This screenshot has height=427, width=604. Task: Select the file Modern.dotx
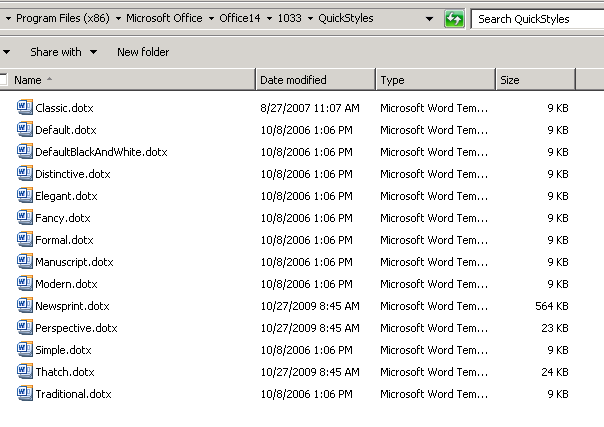click(66, 283)
